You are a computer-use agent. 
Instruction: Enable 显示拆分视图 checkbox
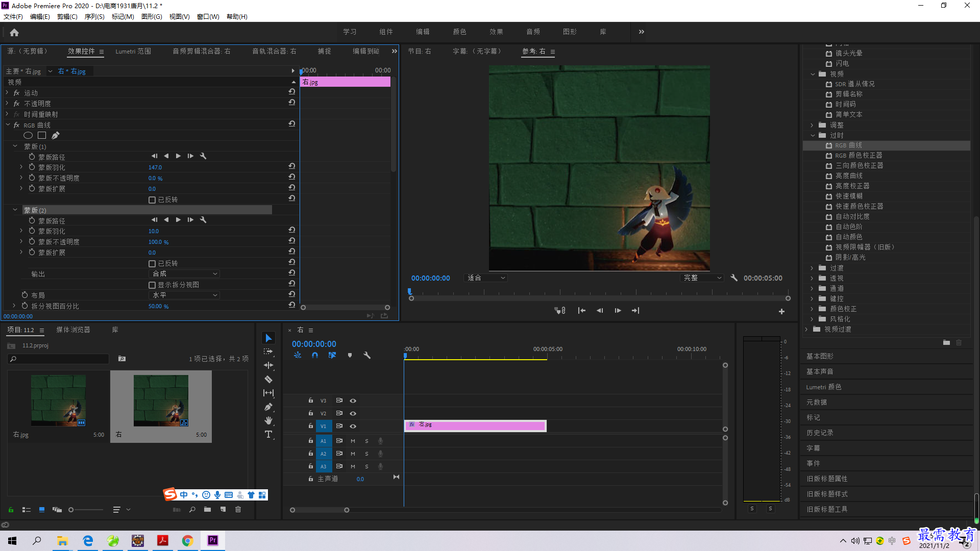[152, 285]
